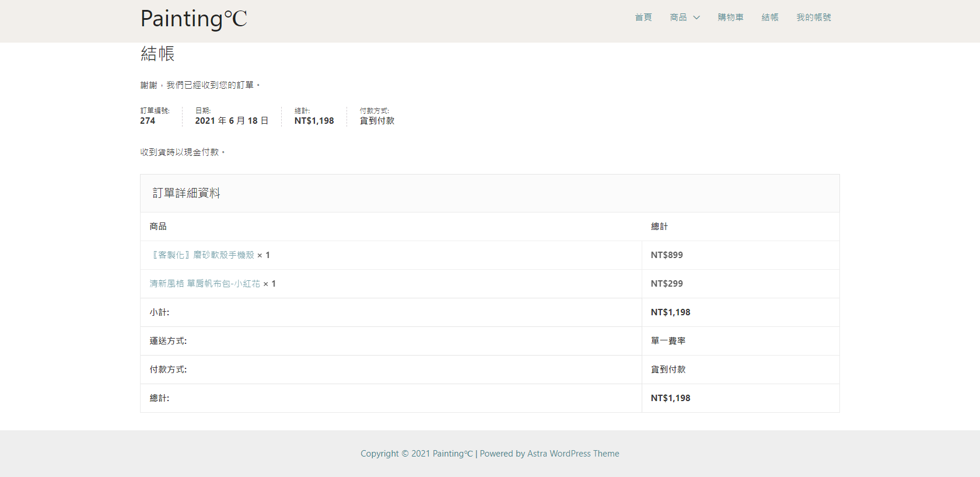980x477 pixels.
Task: Click the NT$299 price cell
Action: pos(667,284)
